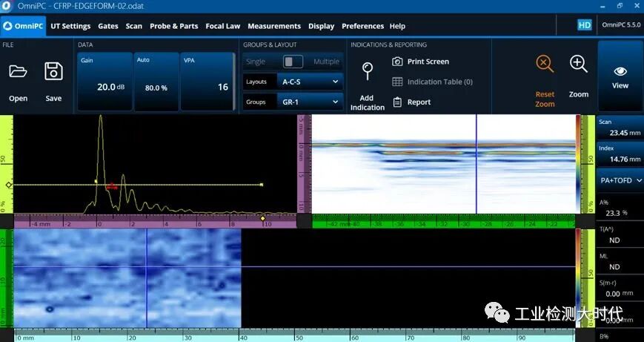This screenshot has width=644, height=342.
Task: Click the Add Indication pin icon
Action: click(x=367, y=70)
